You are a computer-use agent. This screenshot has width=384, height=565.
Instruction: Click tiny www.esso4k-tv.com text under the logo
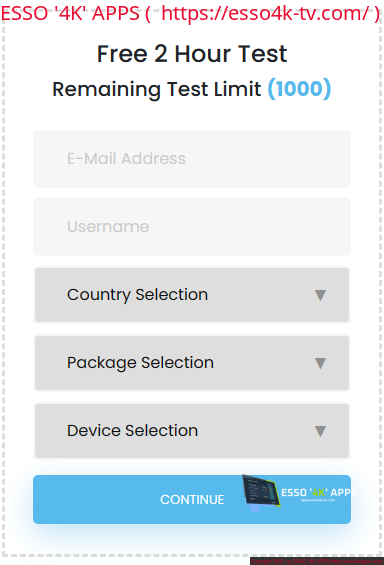(318, 500)
